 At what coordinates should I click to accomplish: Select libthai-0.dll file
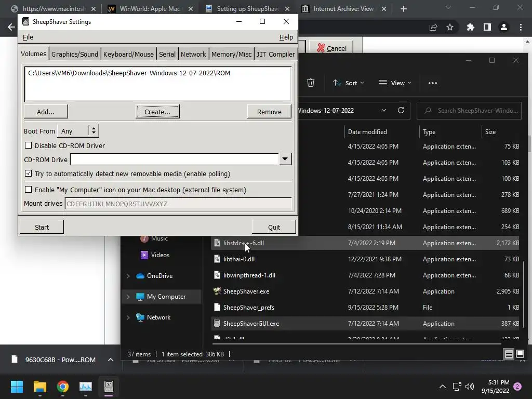point(365,259)
